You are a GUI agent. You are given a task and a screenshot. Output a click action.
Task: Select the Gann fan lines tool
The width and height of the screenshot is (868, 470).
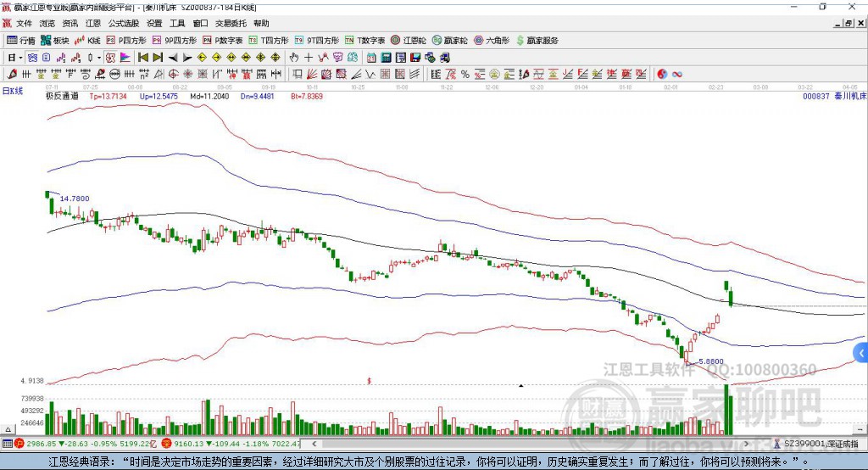[312, 75]
